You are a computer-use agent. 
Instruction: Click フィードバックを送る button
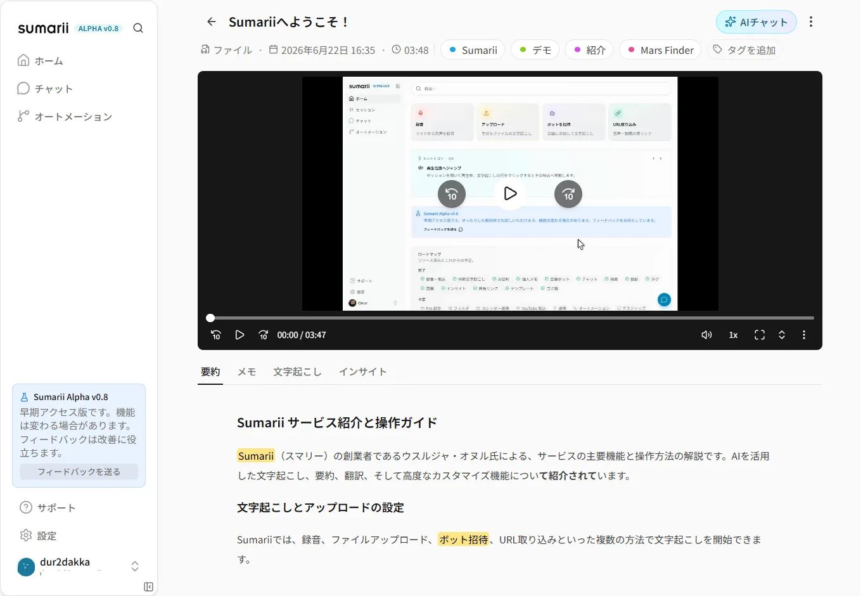79,472
